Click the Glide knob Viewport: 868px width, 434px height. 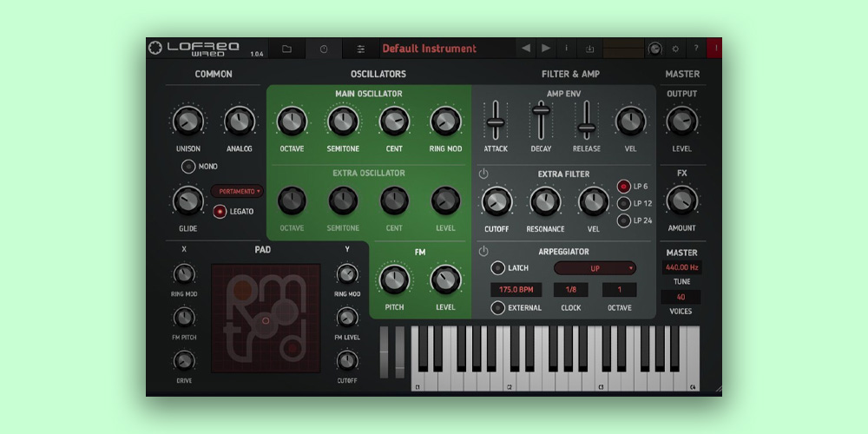pos(188,201)
